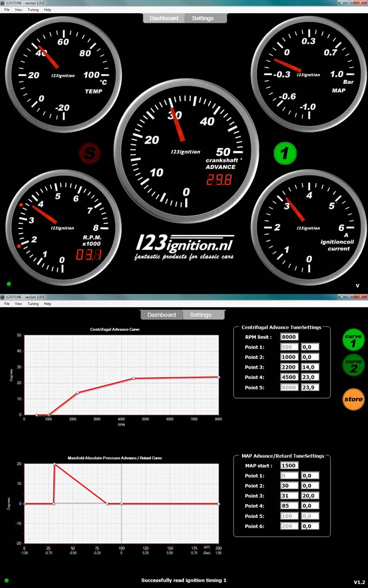368x588 pixels.
Task: Click the greyed MAP Point 5 pressure value 100
Action: pos(290,516)
